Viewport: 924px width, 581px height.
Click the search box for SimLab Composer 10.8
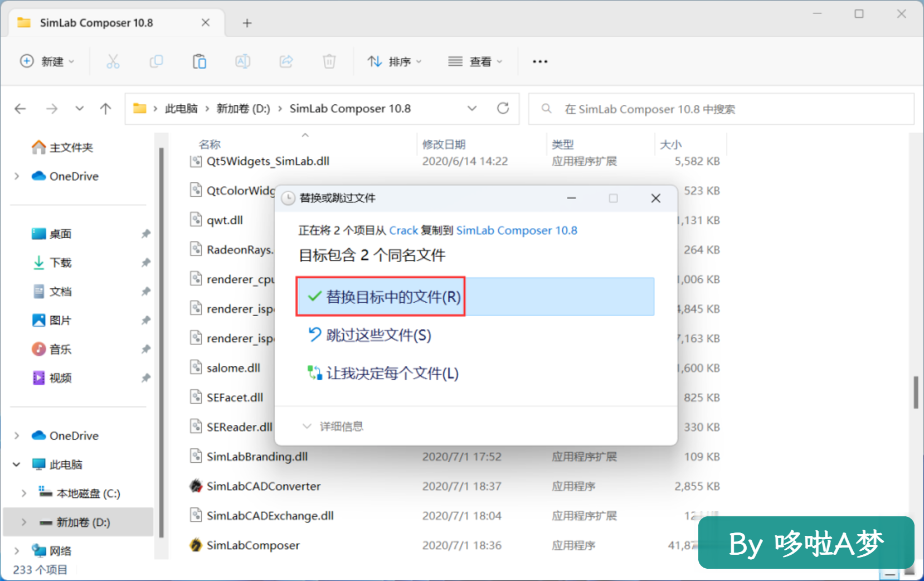pos(722,109)
